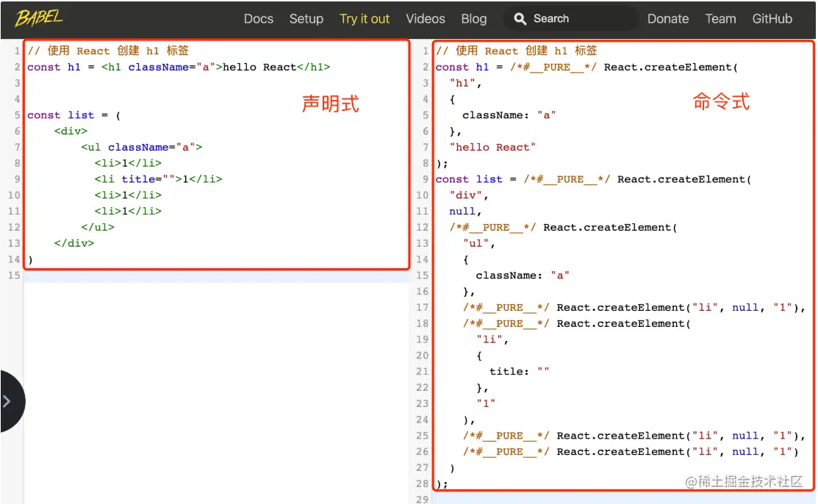This screenshot has width=818, height=504.
Task: Expand the sidebar with the chevron arrow
Action: pyautogui.click(x=7, y=401)
